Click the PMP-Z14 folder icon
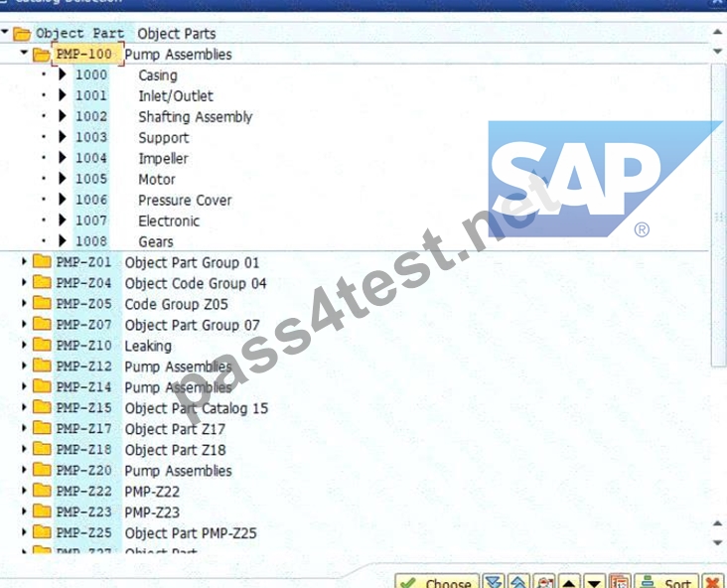The width and height of the screenshot is (727, 588). (x=42, y=386)
